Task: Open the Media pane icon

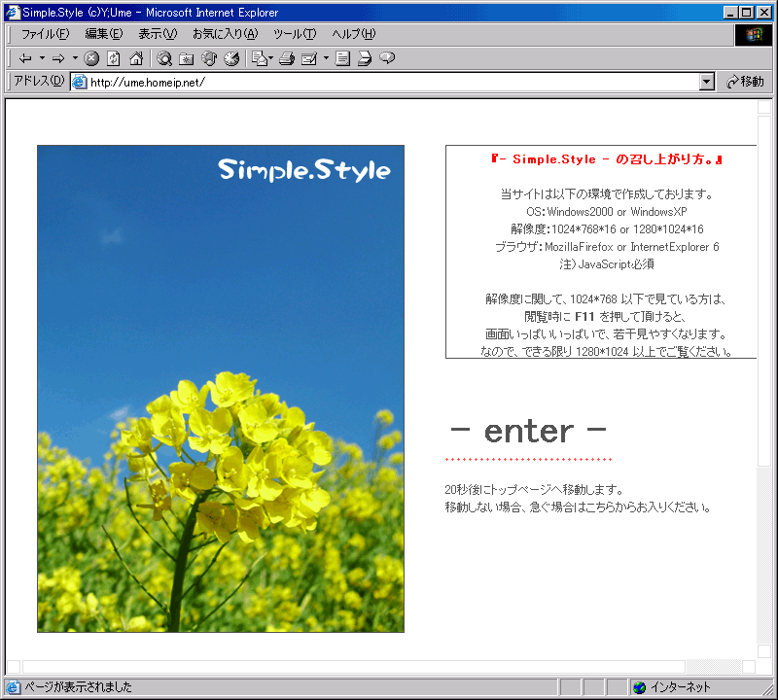Action: point(209,58)
